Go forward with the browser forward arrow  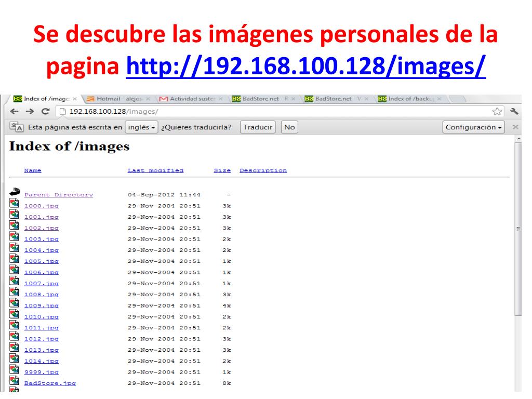pos(30,111)
